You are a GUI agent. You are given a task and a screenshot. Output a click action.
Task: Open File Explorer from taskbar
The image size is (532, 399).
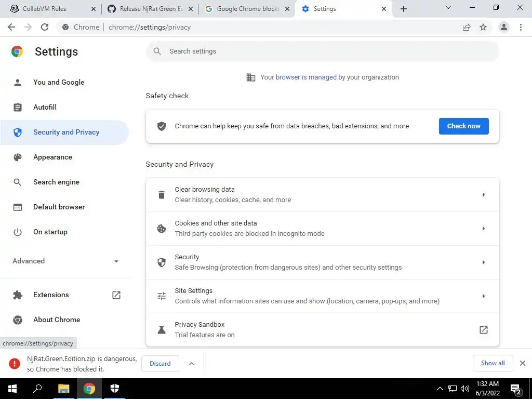(63, 389)
